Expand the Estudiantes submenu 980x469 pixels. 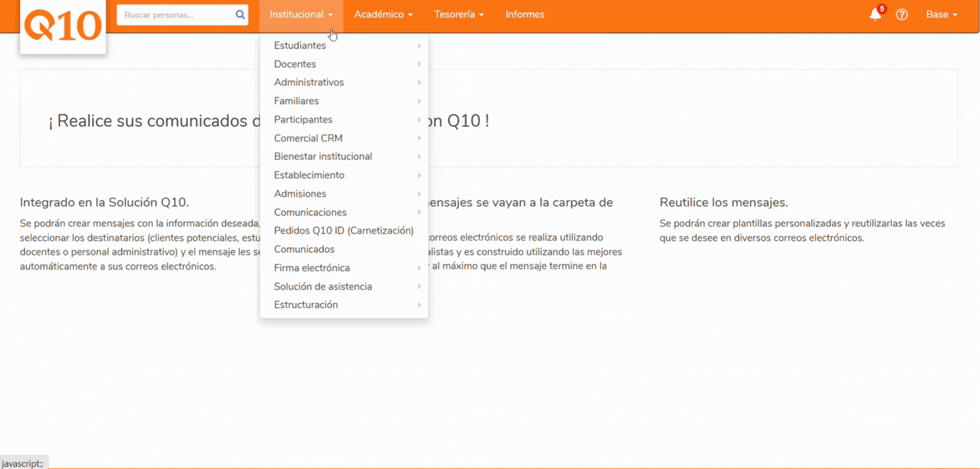click(344, 46)
